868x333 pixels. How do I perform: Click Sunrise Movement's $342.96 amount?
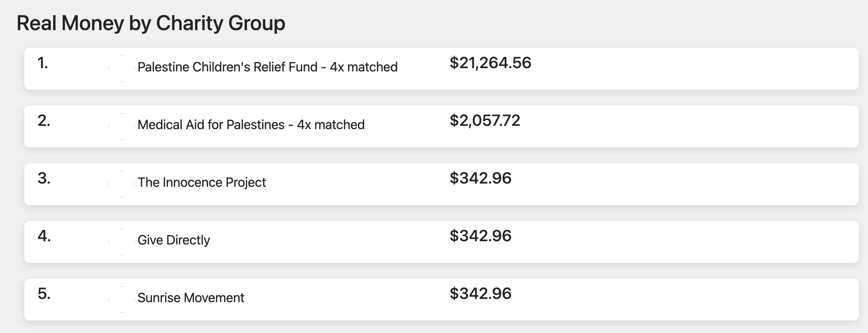[480, 294]
